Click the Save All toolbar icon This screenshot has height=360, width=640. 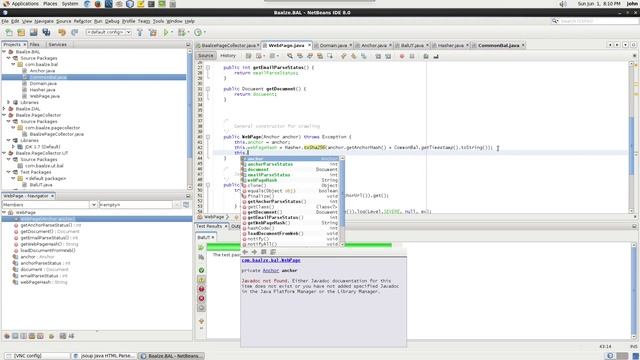pos(46,32)
